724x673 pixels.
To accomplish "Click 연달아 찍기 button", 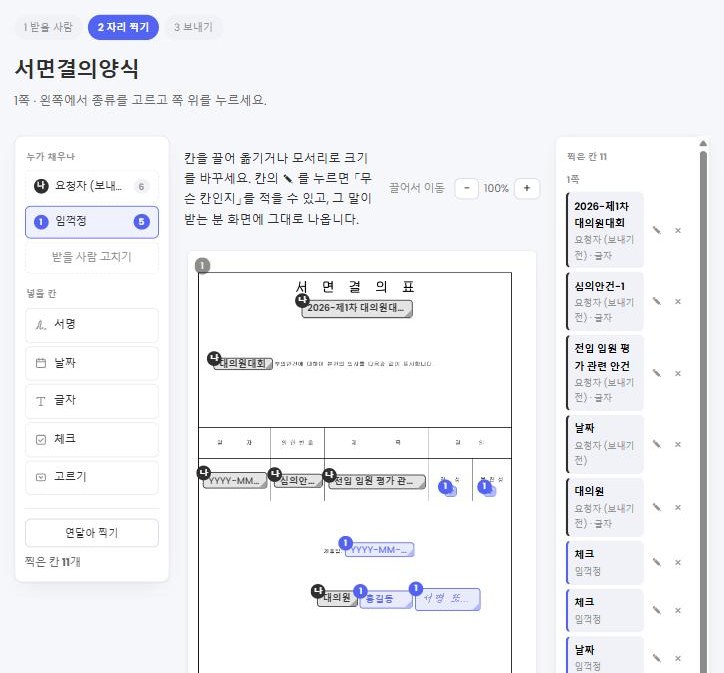I will (92, 533).
